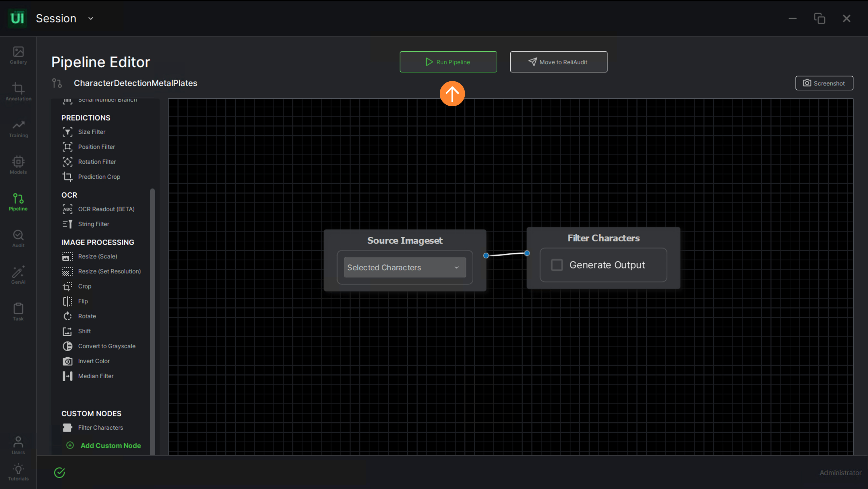Click the Size Filter node icon
The image size is (868, 489).
[67, 132]
